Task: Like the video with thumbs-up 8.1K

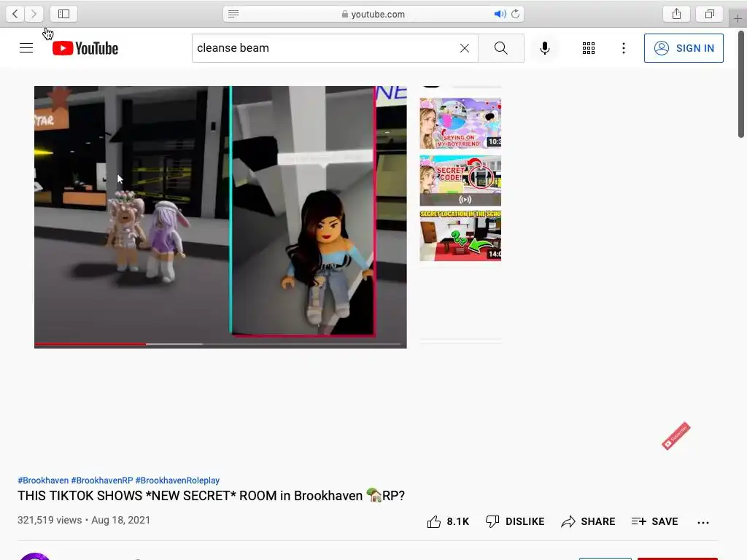Action: click(448, 521)
